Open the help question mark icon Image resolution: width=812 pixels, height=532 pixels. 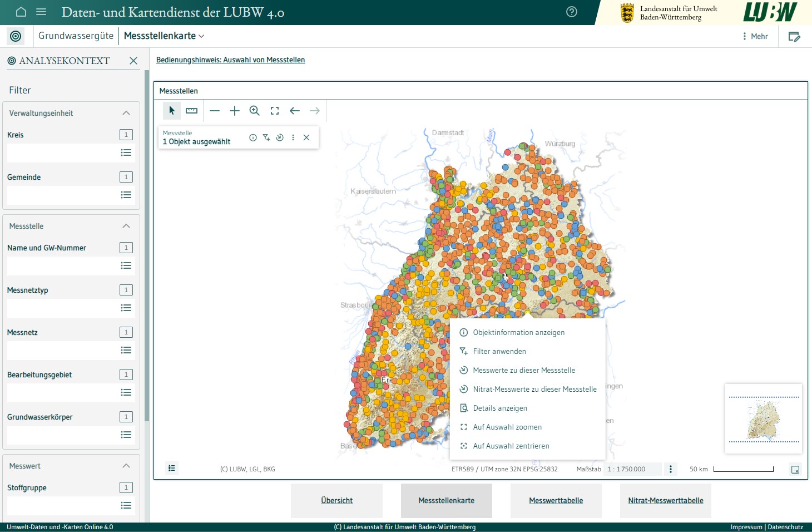(x=572, y=12)
